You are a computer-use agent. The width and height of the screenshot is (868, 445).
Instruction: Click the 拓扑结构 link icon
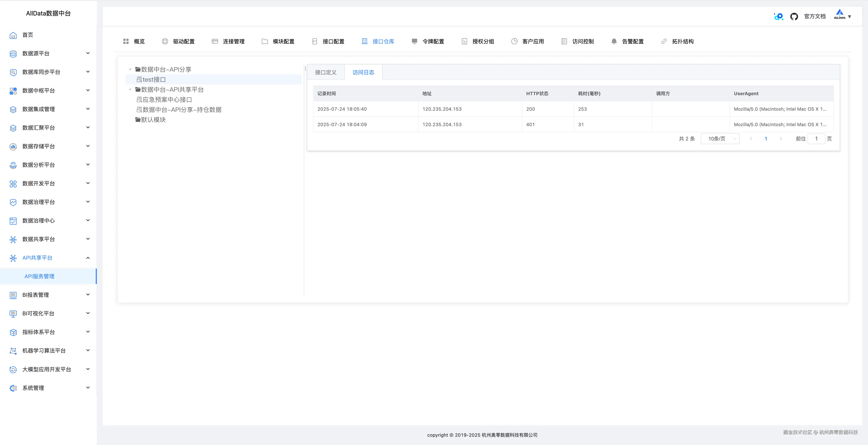coord(664,41)
